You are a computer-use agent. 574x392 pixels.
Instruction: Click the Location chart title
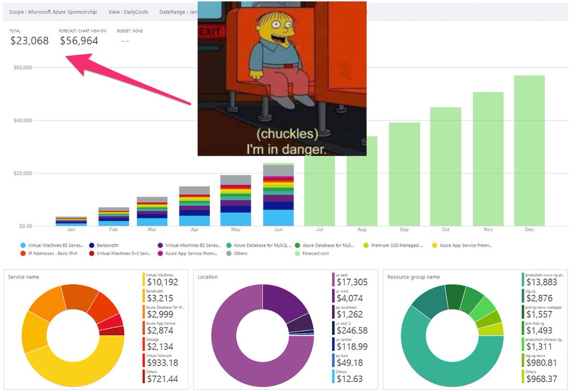[208, 277]
